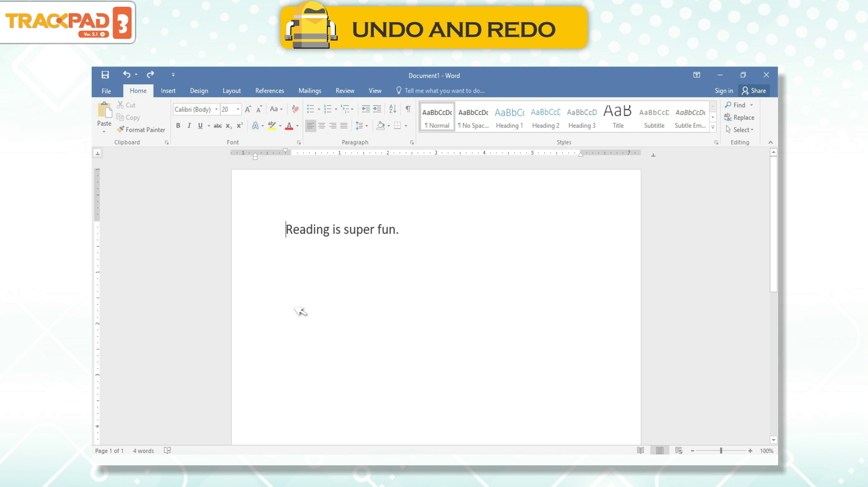Image resolution: width=868 pixels, height=487 pixels.
Task: Toggle Bold formatting
Action: 178,126
